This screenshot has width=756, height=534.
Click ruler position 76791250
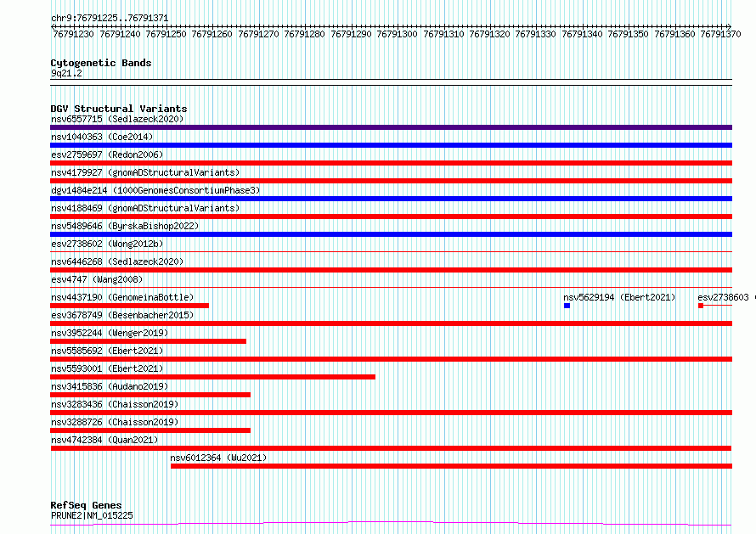(x=166, y=34)
